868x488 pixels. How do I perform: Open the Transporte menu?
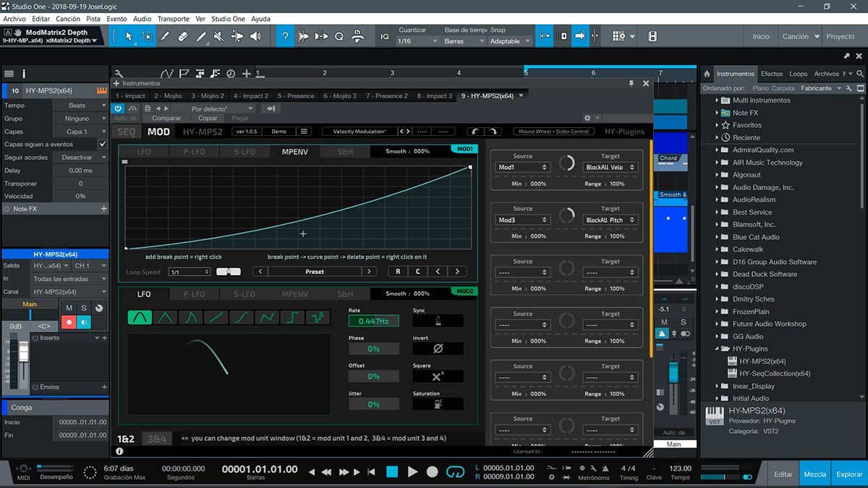point(173,18)
